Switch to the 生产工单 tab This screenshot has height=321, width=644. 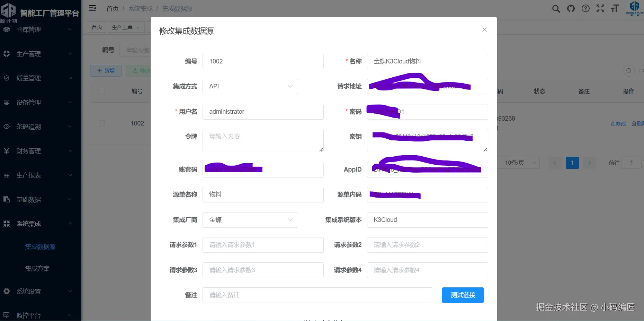coord(122,27)
